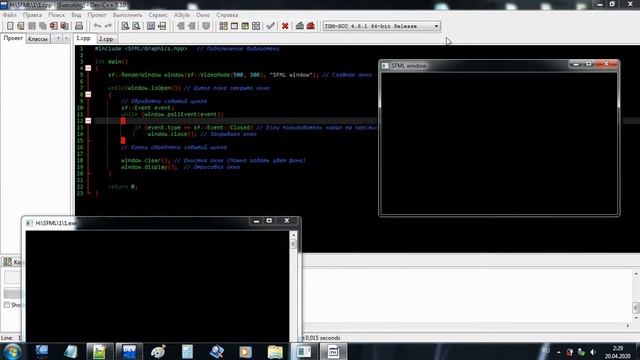Click the Replace magnifier toolbar icon
The height and width of the screenshot is (360, 640).
(136, 26)
